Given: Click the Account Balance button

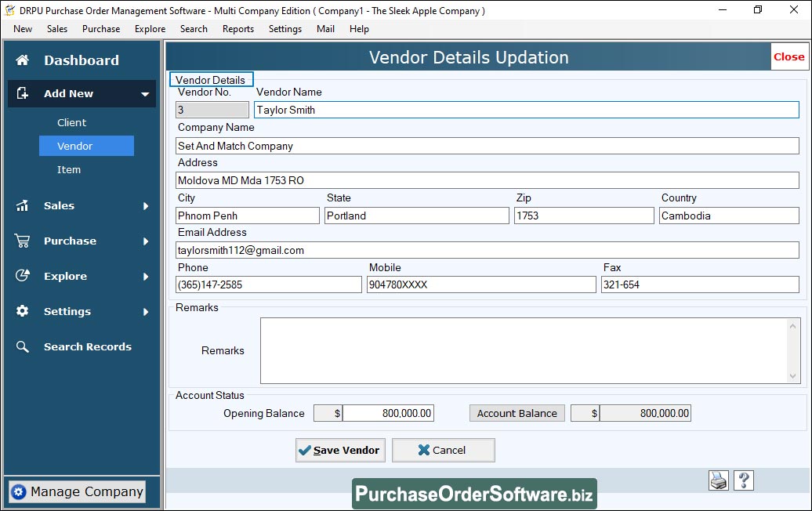Looking at the screenshot, I should click(x=517, y=413).
